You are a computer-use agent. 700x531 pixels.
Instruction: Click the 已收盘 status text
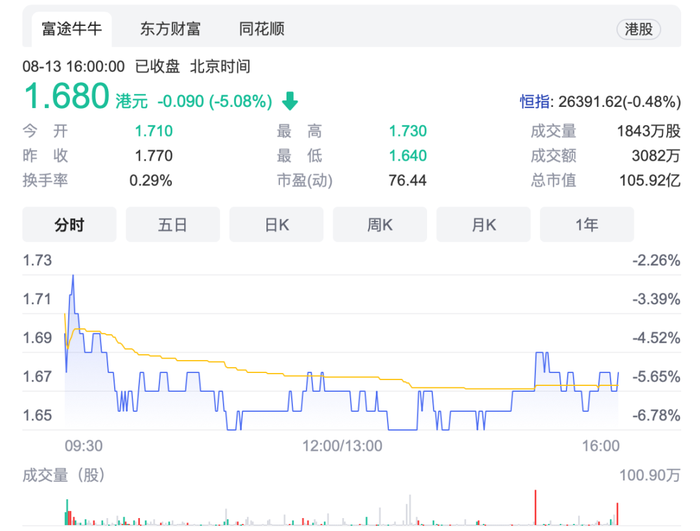[158, 67]
